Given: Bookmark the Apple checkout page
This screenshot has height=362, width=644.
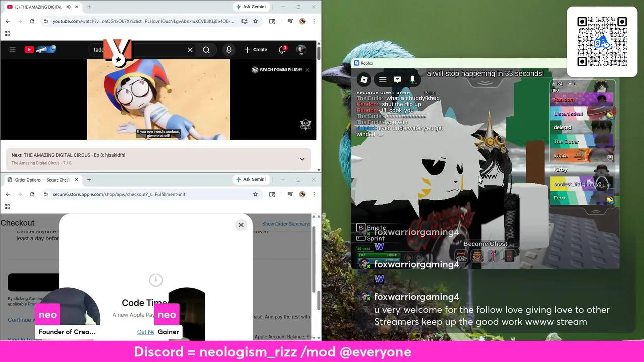Looking at the screenshot, I should (x=255, y=194).
